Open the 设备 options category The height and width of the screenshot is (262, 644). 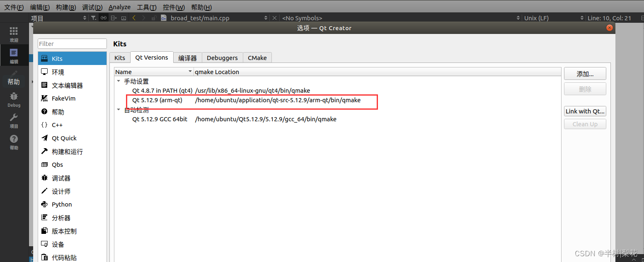(72, 244)
